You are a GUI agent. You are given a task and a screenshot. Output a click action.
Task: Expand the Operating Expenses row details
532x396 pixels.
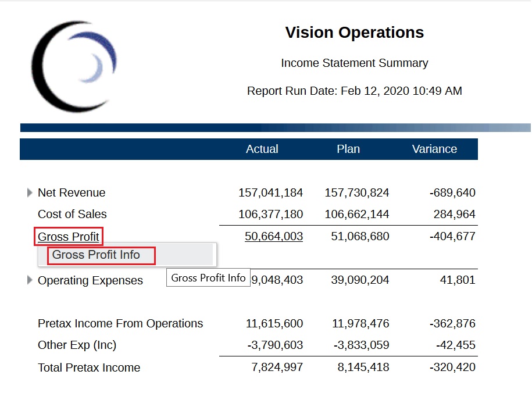29,280
